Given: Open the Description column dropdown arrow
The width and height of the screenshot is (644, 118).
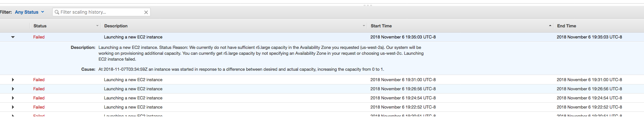Looking at the screenshot, I should [x=364, y=26].
